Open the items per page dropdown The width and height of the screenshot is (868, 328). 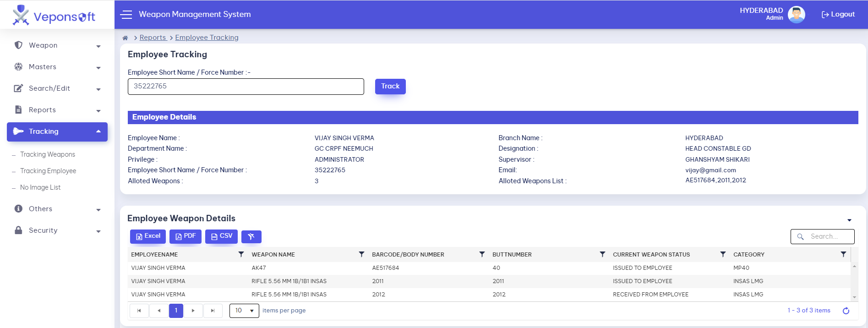pyautogui.click(x=244, y=311)
